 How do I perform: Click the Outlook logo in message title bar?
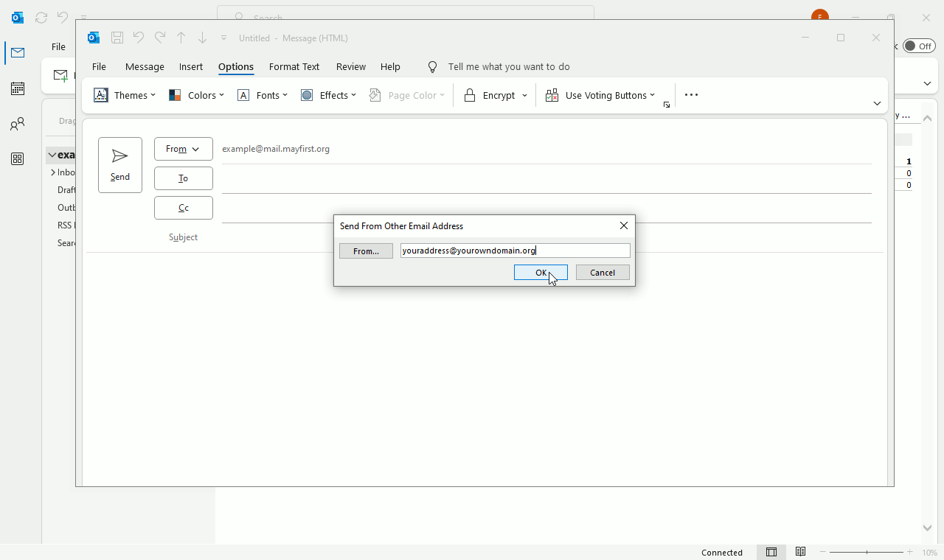pos(94,38)
